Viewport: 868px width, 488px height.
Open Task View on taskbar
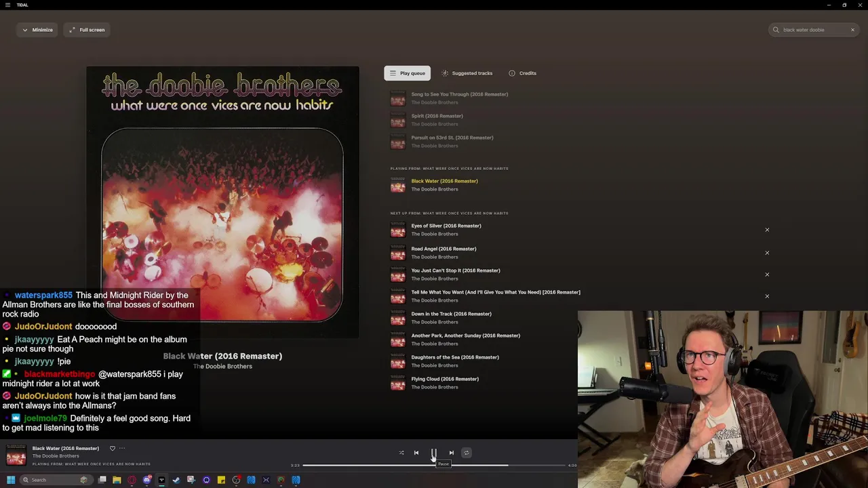tap(102, 480)
